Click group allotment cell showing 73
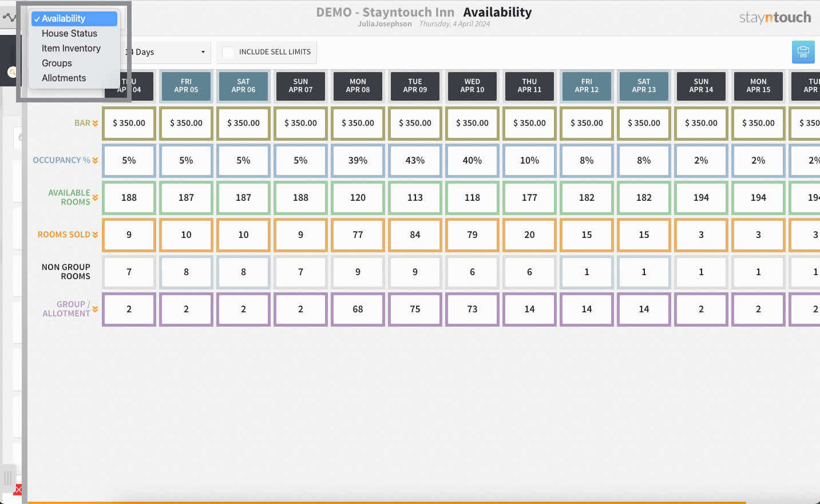The height and width of the screenshot is (504, 820). pyautogui.click(x=472, y=309)
